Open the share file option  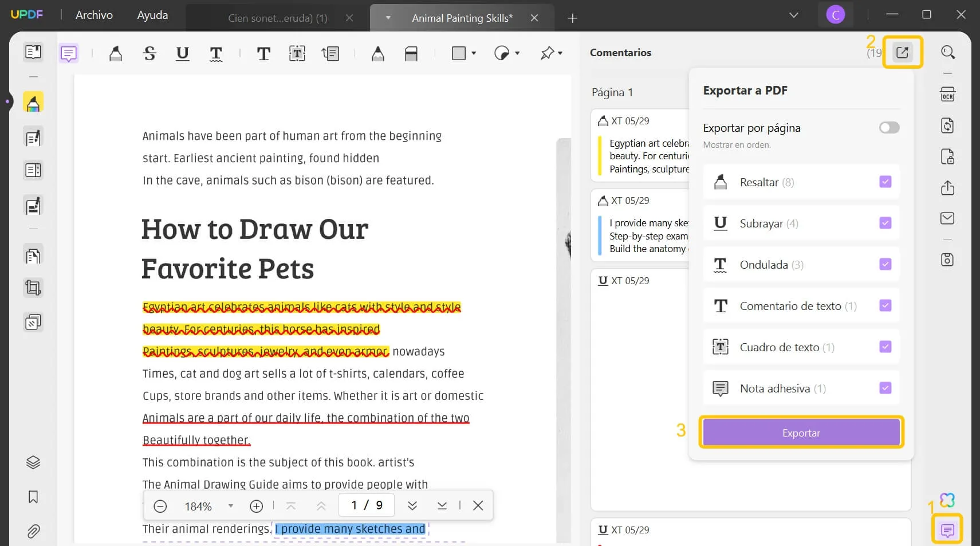948,188
